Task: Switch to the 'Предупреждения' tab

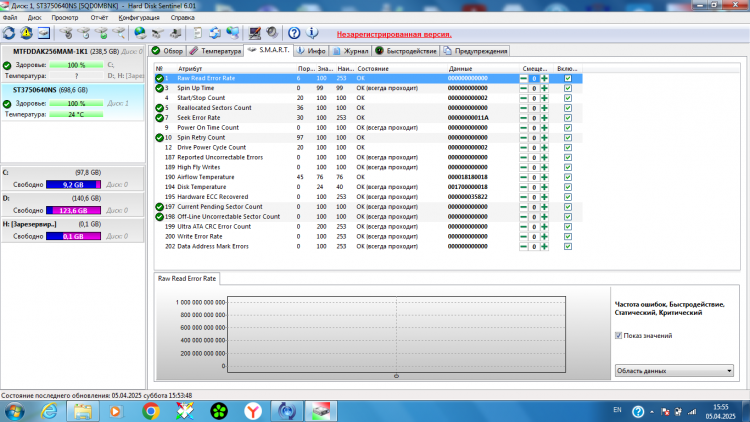Action: [x=475, y=51]
